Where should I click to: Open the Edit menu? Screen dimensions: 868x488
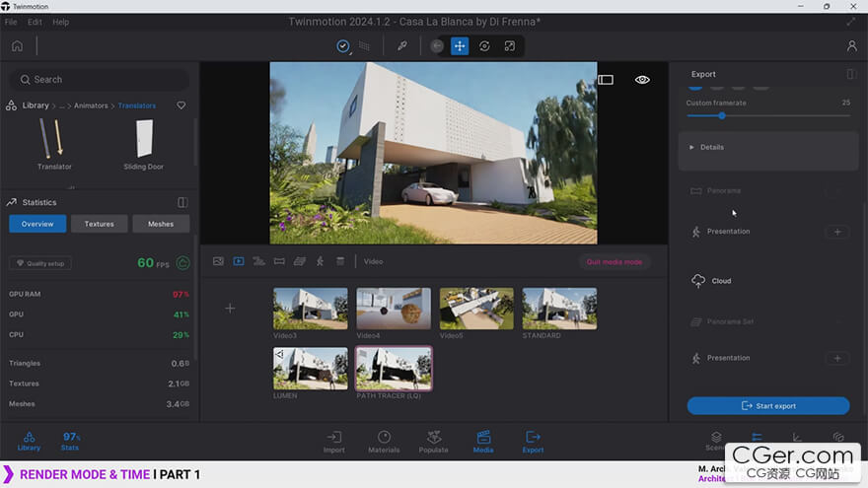[x=35, y=22]
